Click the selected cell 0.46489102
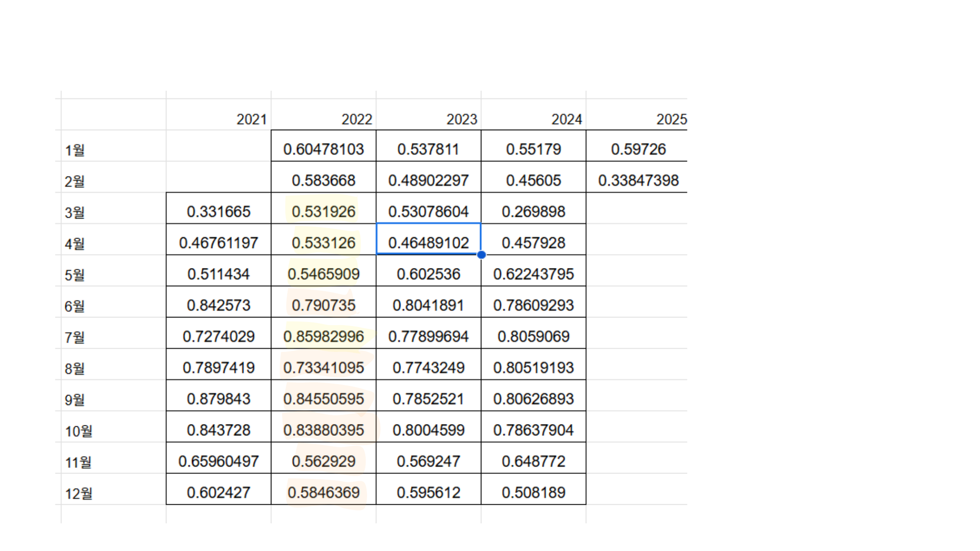 tap(428, 243)
